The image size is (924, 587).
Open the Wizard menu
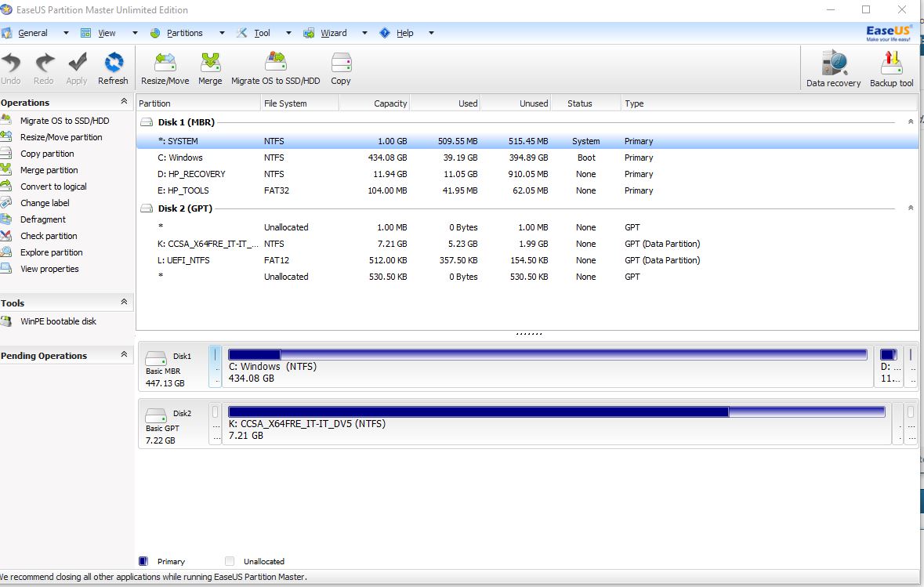pos(334,33)
